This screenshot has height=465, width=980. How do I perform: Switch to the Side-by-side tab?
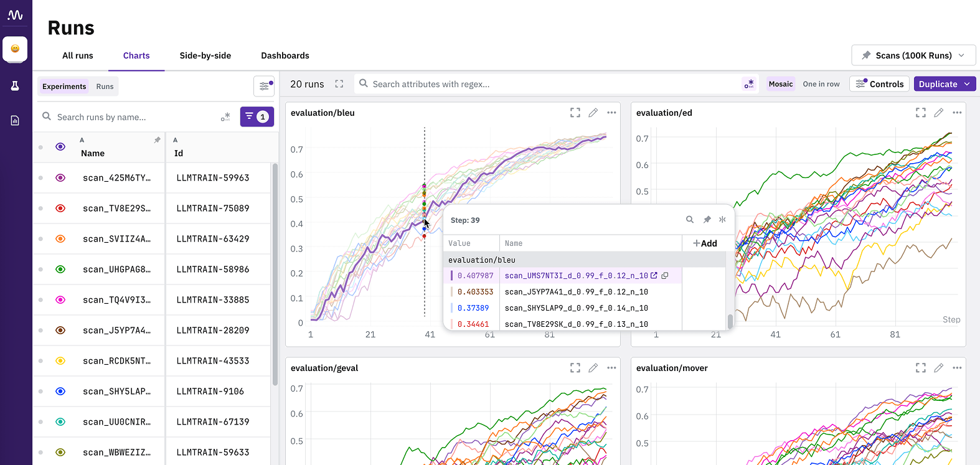[205, 55]
